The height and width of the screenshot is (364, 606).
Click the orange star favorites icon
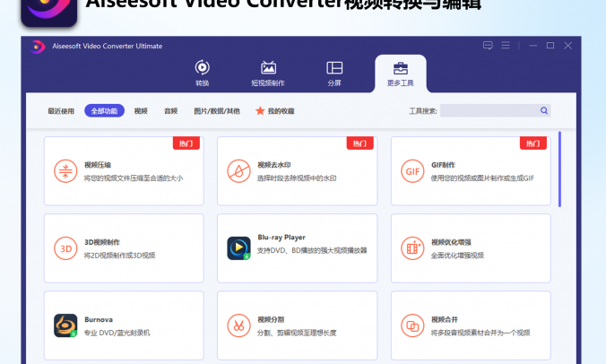point(260,111)
